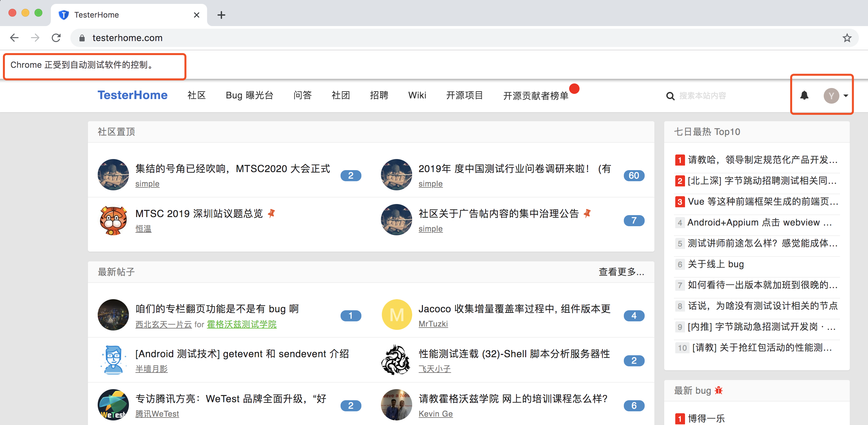
Task: Click the TesterHome logo
Action: point(133,95)
